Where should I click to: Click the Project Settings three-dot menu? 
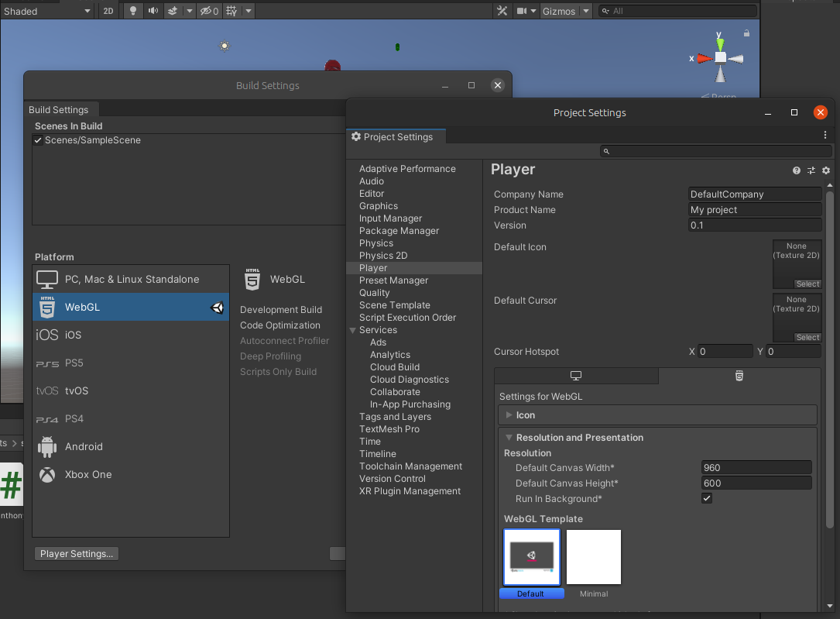[x=825, y=135]
